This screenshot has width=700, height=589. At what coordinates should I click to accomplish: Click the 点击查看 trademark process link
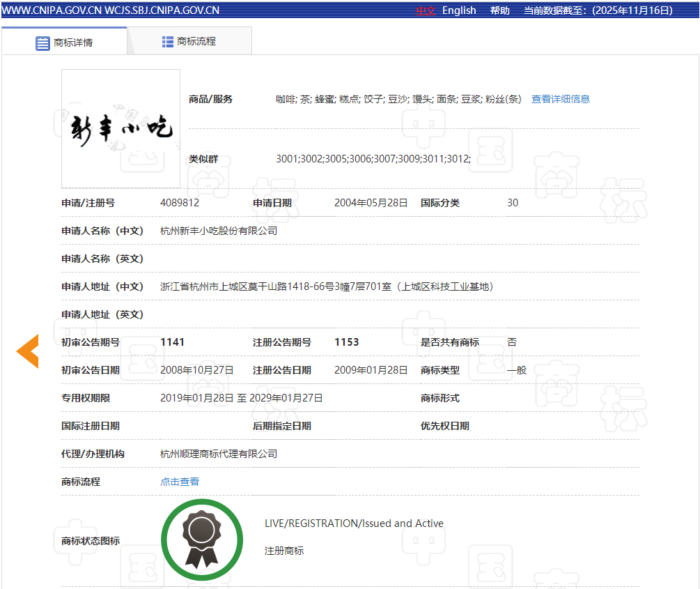point(180,482)
